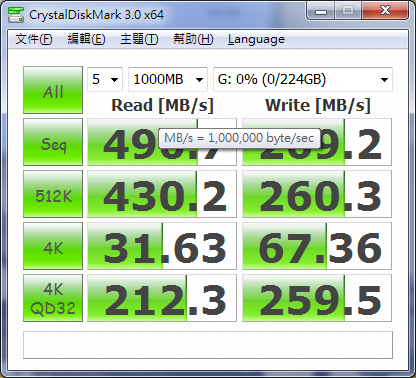Open the 幫助(H) menu

(193, 39)
